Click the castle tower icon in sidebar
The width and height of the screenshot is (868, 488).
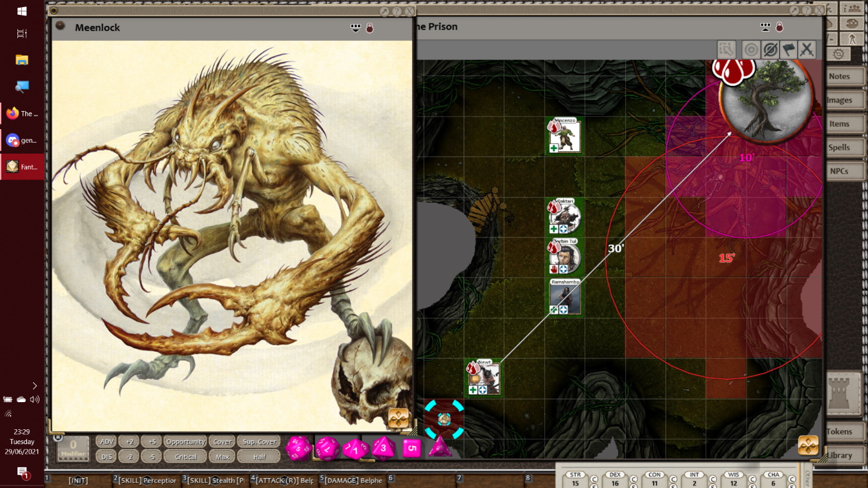(x=843, y=393)
